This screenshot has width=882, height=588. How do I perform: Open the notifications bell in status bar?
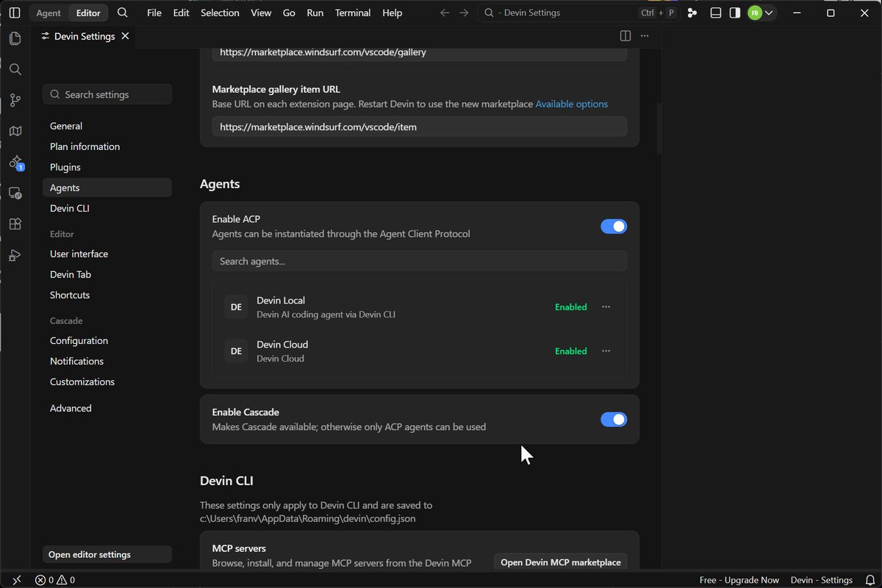(870, 580)
